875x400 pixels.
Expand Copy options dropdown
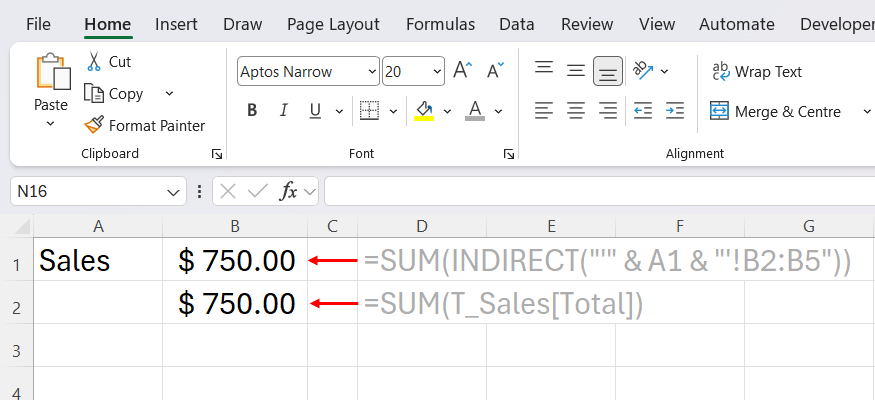coord(170,93)
